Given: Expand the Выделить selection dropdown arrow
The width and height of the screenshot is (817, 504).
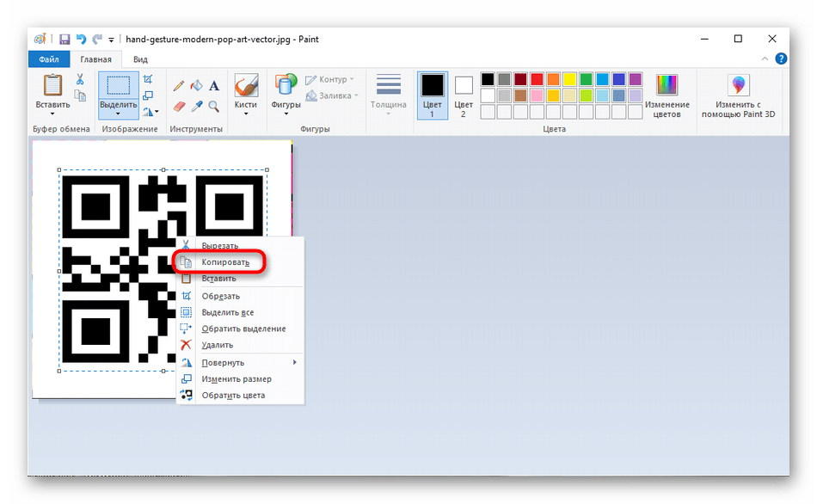Looking at the screenshot, I should tap(119, 114).
